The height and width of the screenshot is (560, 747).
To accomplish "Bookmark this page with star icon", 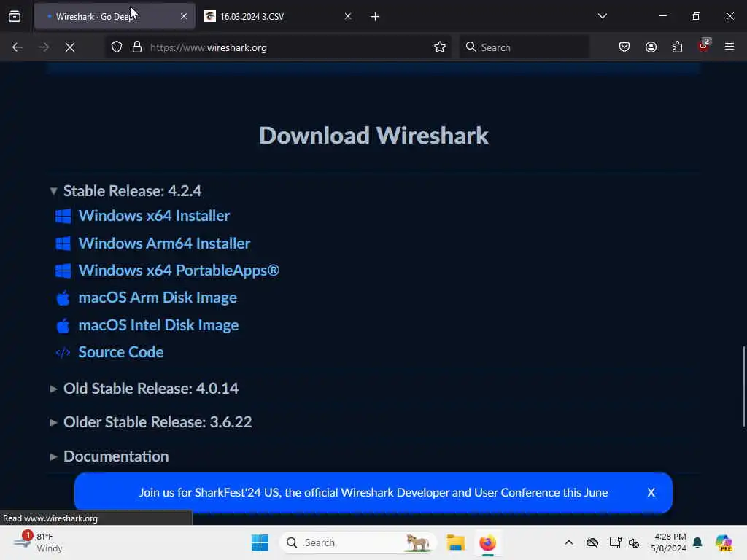I will point(440,47).
